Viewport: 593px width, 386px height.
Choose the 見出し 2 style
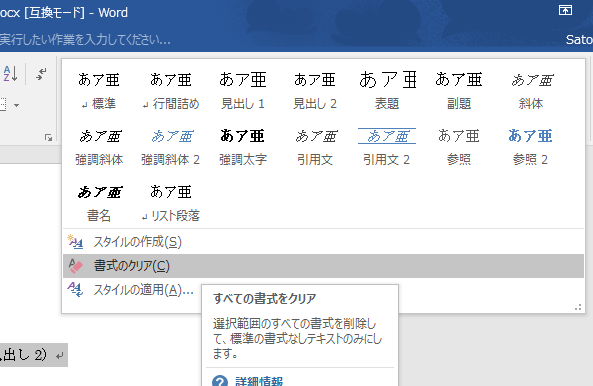315,91
